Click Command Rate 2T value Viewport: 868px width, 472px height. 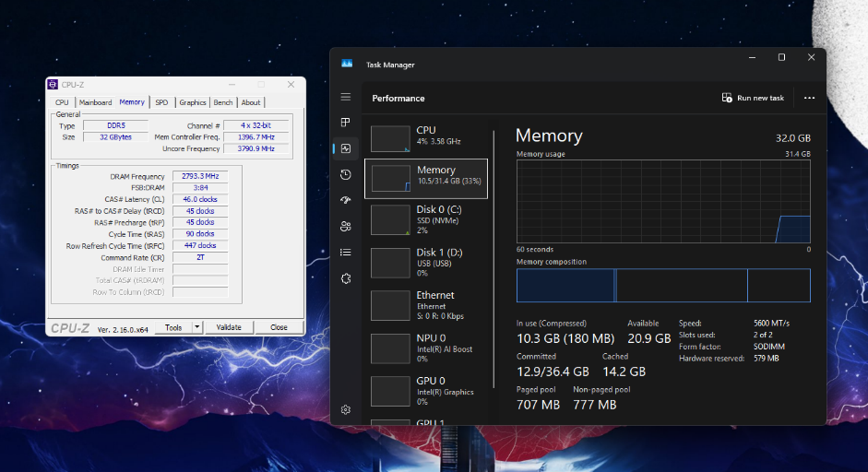200,257
